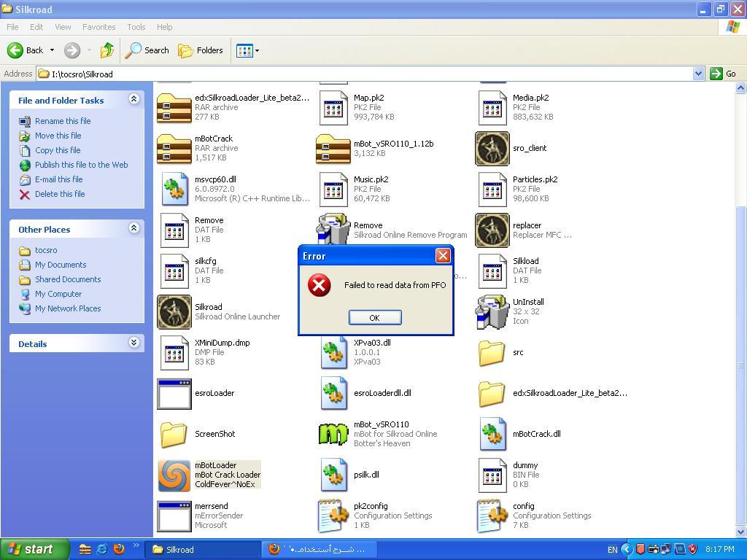Open the Search toolbar button

pyautogui.click(x=147, y=50)
